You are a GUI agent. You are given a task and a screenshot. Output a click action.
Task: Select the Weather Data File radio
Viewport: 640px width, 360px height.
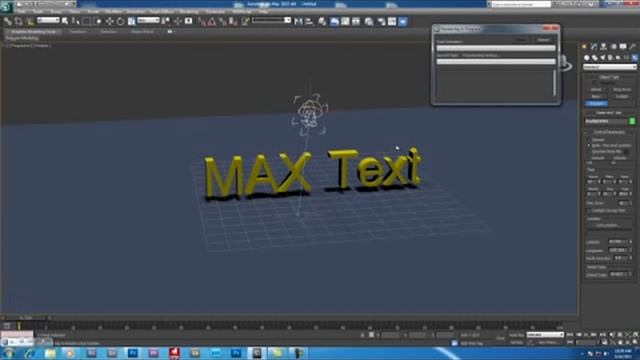coord(589,151)
